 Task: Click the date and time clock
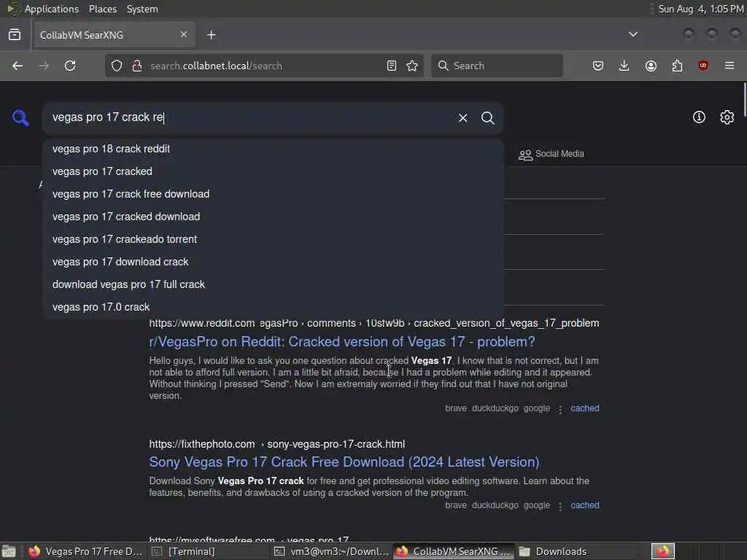(x=701, y=9)
